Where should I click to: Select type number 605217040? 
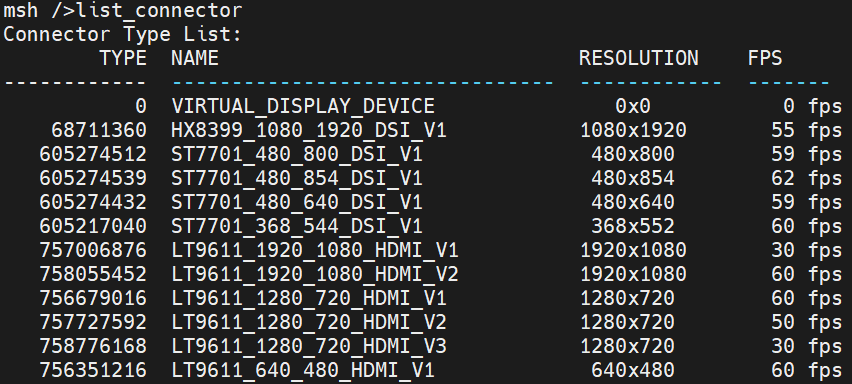point(93,226)
